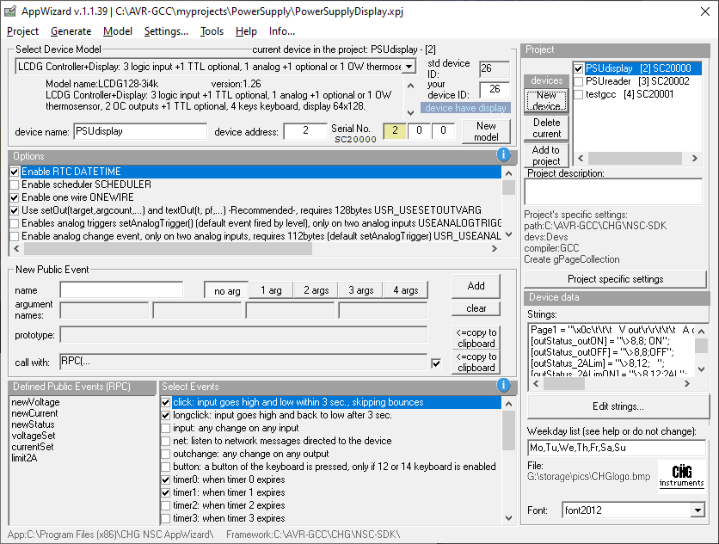Click the device address input field
The image size is (719, 544).
pyautogui.click(x=304, y=131)
